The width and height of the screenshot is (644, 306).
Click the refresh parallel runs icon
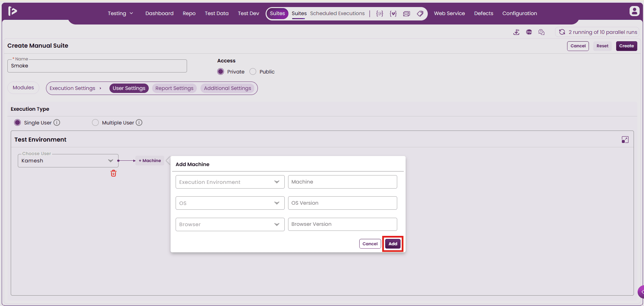[x=562, y=32]
